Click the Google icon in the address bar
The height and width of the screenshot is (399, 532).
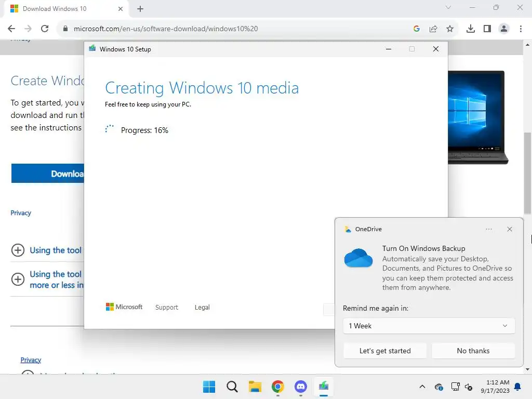pyautogui.click(x=417, y=29)
